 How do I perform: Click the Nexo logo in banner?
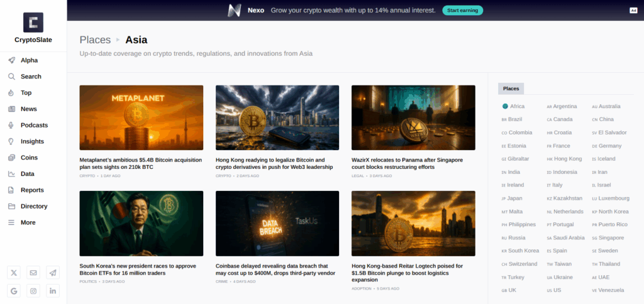pyautogui.click(x=234, y=10)
